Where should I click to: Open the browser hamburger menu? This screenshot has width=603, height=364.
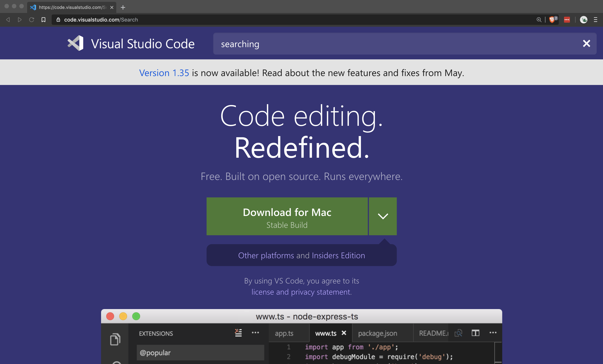(596, 20)
